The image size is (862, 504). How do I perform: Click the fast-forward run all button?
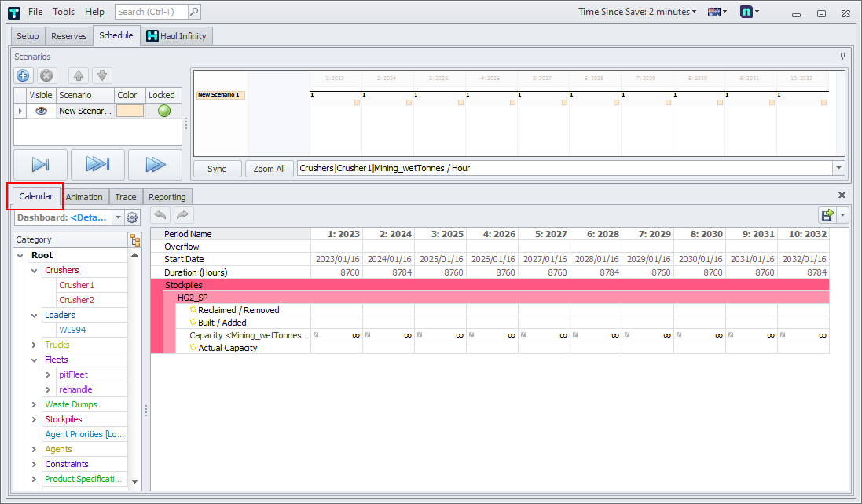tap(97, 164)
